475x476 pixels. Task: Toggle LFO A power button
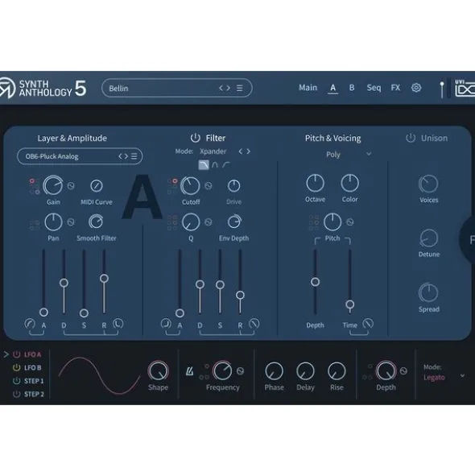(x=16, y=354)
